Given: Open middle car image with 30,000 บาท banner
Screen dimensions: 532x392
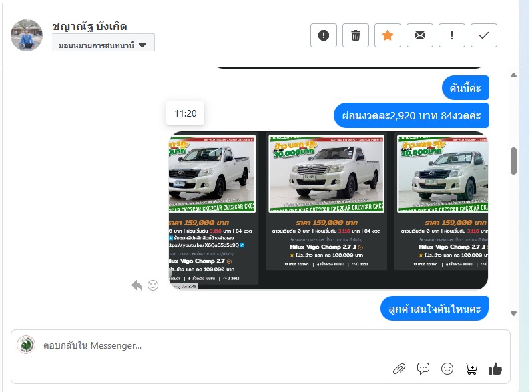Looking at the screenshot, I should point(326,174).
